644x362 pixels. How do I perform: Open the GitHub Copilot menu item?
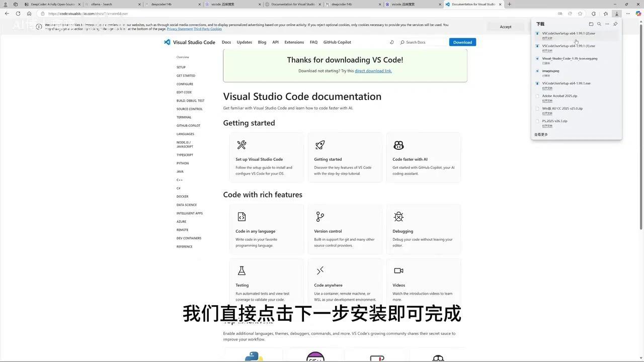tap(337, 42)
